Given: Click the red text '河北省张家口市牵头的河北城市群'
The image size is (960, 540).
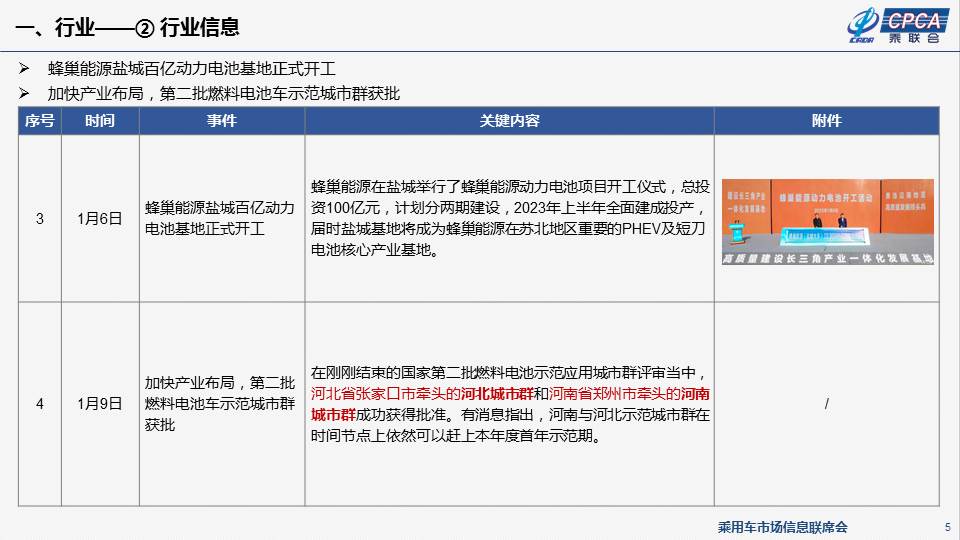Looking at the screenshot, I should point(422,394).
